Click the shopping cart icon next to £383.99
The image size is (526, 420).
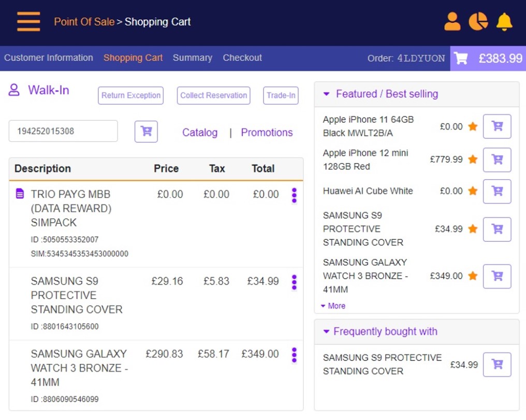[x=461, y=59]
